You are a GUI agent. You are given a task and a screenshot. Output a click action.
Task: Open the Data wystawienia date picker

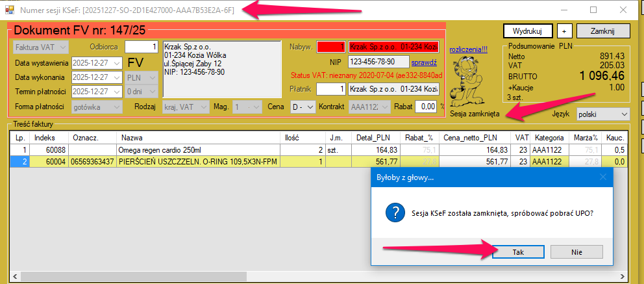tap(117, 63)
